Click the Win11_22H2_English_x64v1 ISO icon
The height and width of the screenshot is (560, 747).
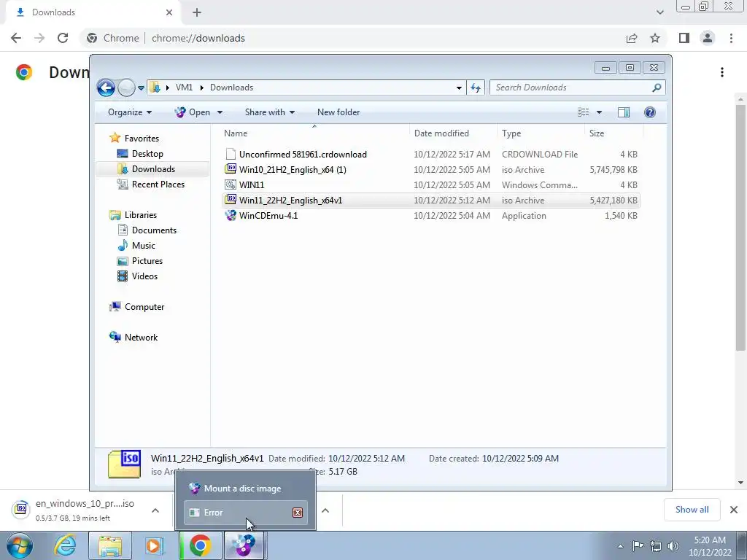[231, 200]
